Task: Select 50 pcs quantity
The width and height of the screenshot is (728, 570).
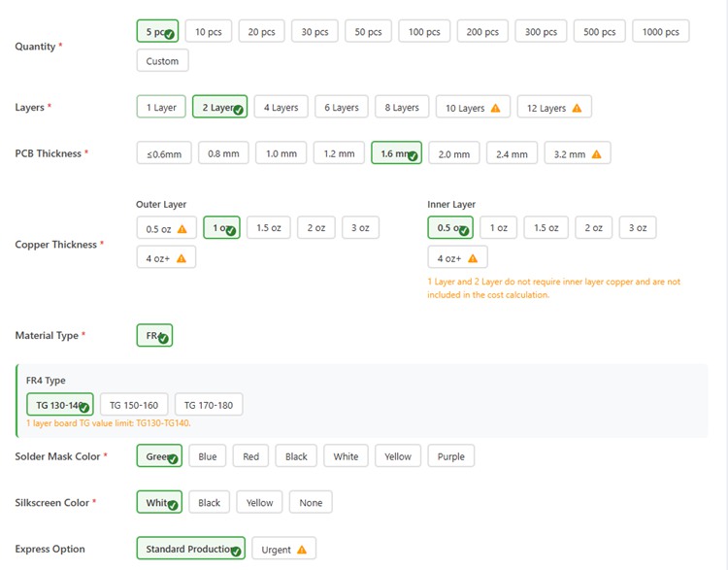Action: (368, 32)
